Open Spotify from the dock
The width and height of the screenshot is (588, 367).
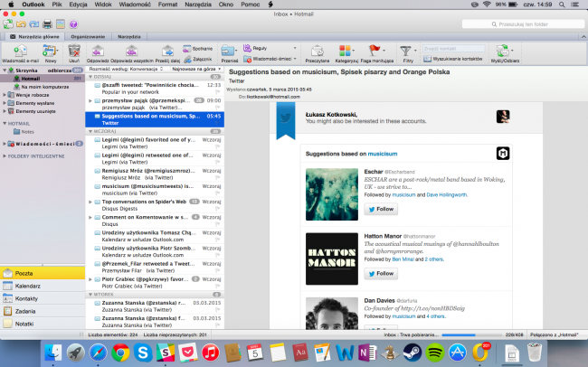[434, 353]
